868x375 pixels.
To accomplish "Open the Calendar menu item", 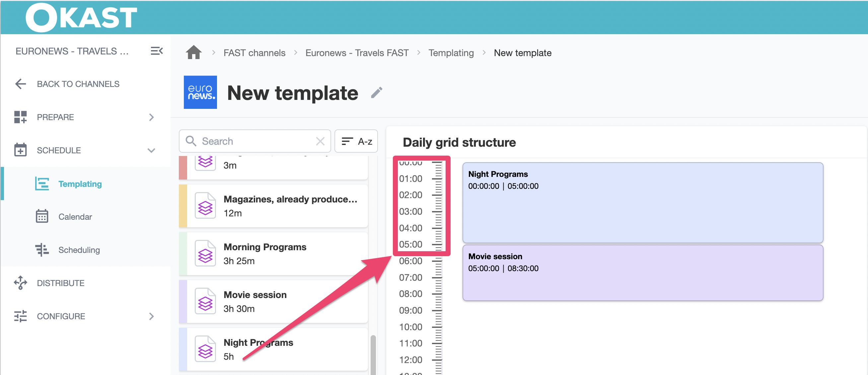I will click(x=75, y=217).
